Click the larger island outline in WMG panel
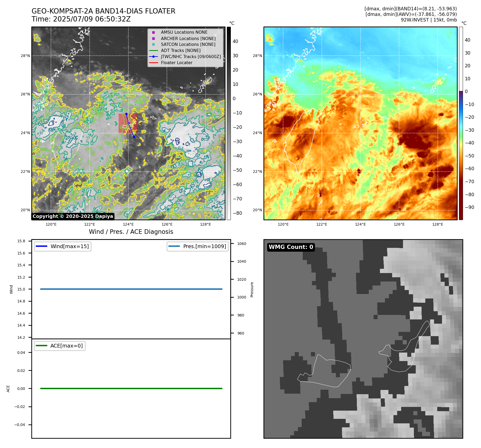The height and width of the screenshot is (448, 481). click(324, 371)
